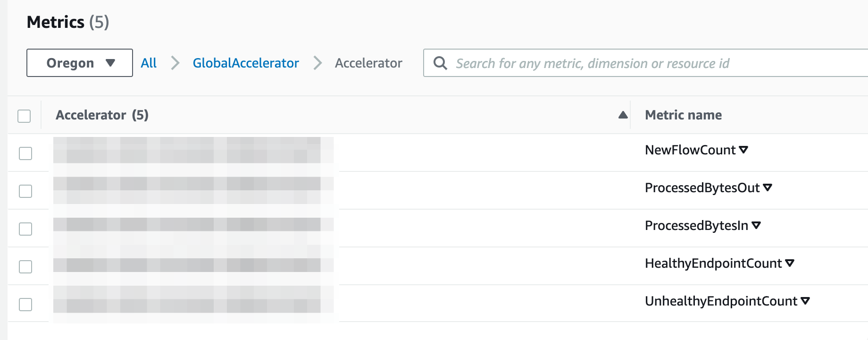Click the Accelerator breadcrumb item
Screen dimensions: 868x340
click(368, 63)
